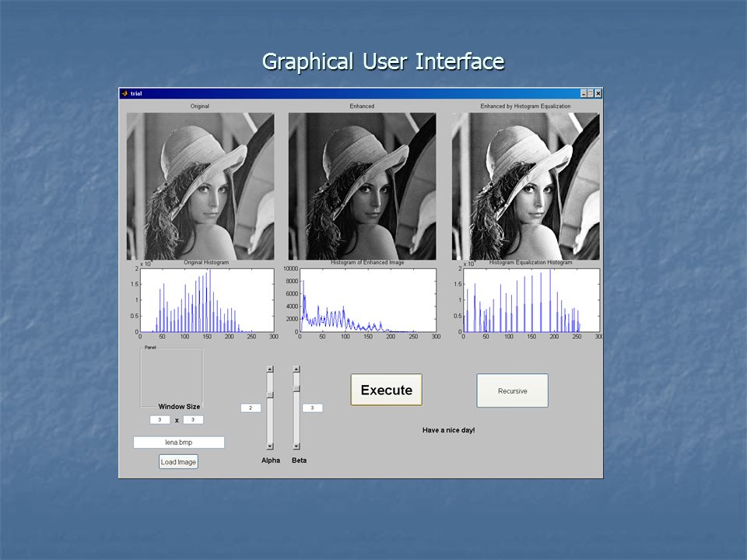Click the 'Alpha' label below slider
The image size is (747, 560).
click(x=271, y=460)
